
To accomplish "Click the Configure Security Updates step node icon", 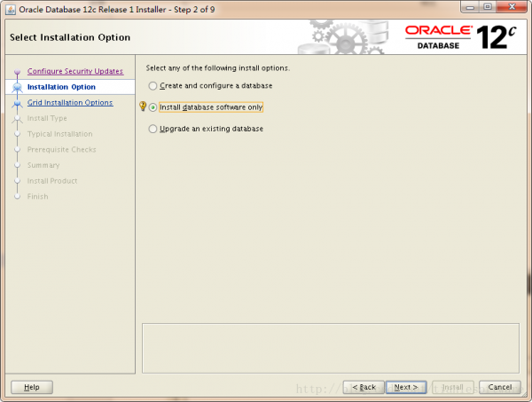I will coord(17,72).
